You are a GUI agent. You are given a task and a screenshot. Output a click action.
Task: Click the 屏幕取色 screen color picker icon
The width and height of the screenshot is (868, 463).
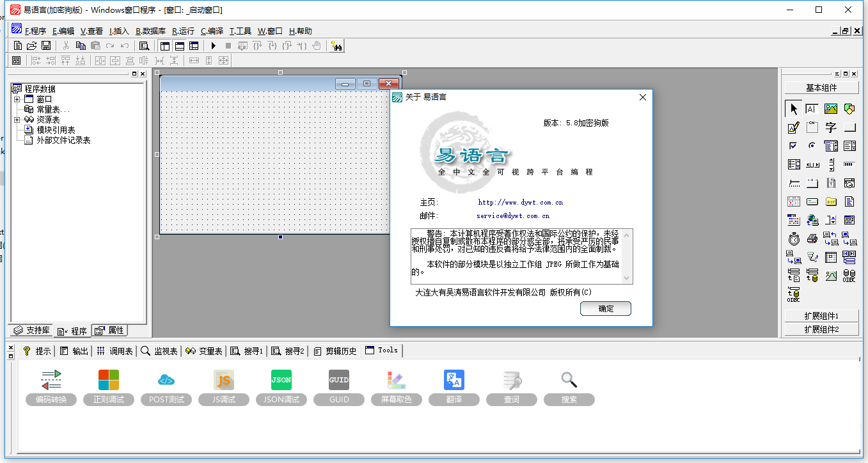tap(396, 380)
